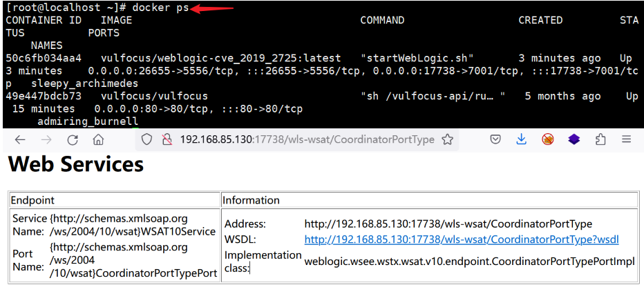
Task: Click the forward navigation arrow
Action: [46, 140]
